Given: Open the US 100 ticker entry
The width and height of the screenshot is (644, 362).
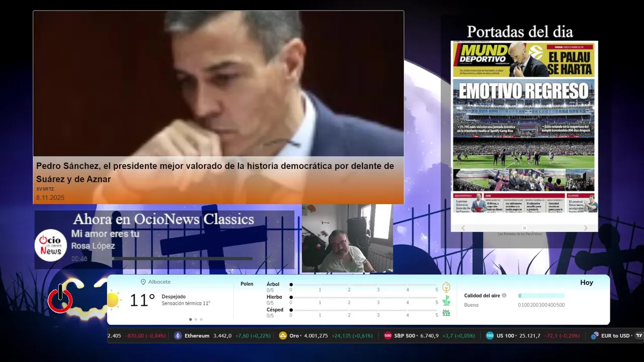Looking at the screenshot, I should (x=532, y=336).
